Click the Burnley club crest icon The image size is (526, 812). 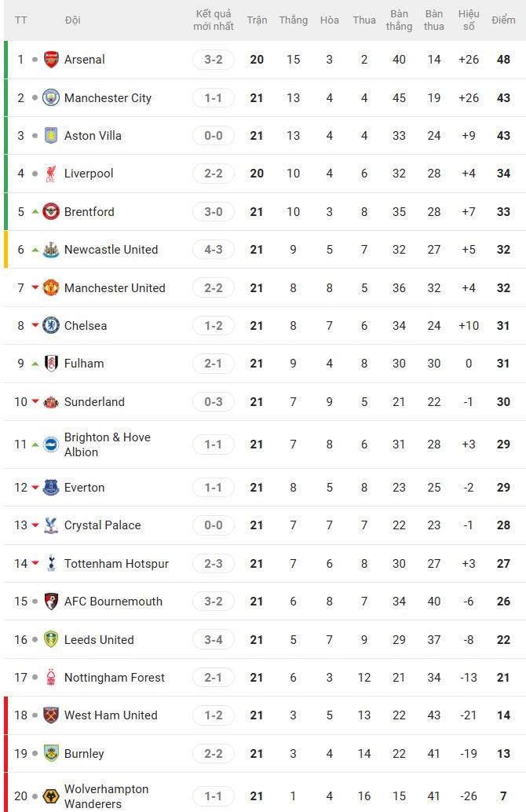pyautogui.click(x=51, y=754)
